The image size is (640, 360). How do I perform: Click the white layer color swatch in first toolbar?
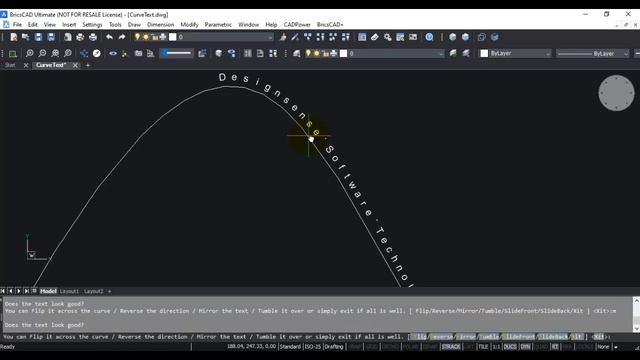coord(173,37)
